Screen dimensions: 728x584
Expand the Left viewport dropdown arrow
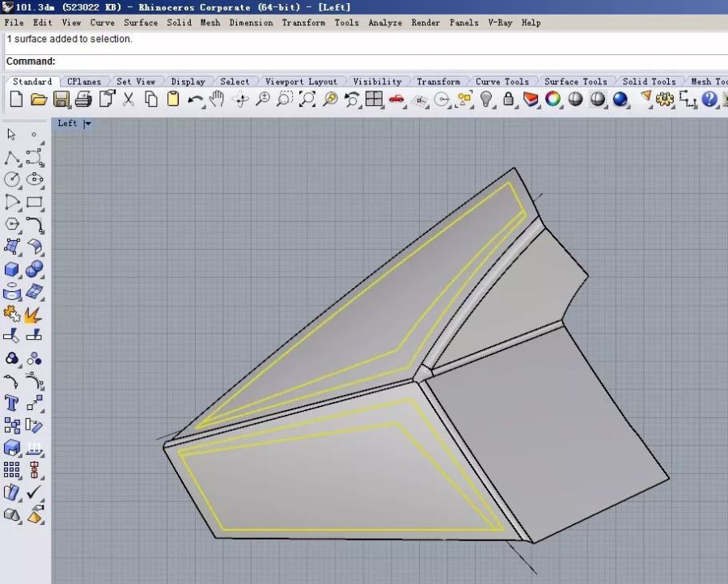(x=87, y=124)
